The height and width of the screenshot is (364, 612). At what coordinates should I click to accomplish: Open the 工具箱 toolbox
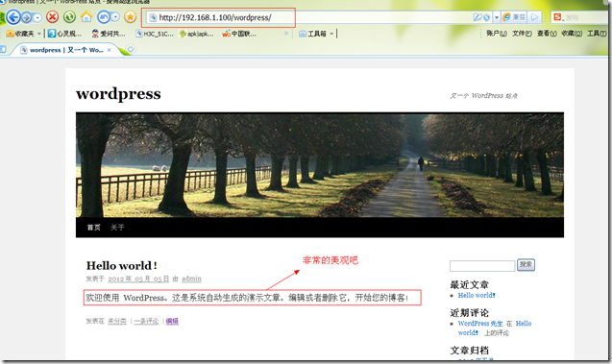click(x=312, y=34)
